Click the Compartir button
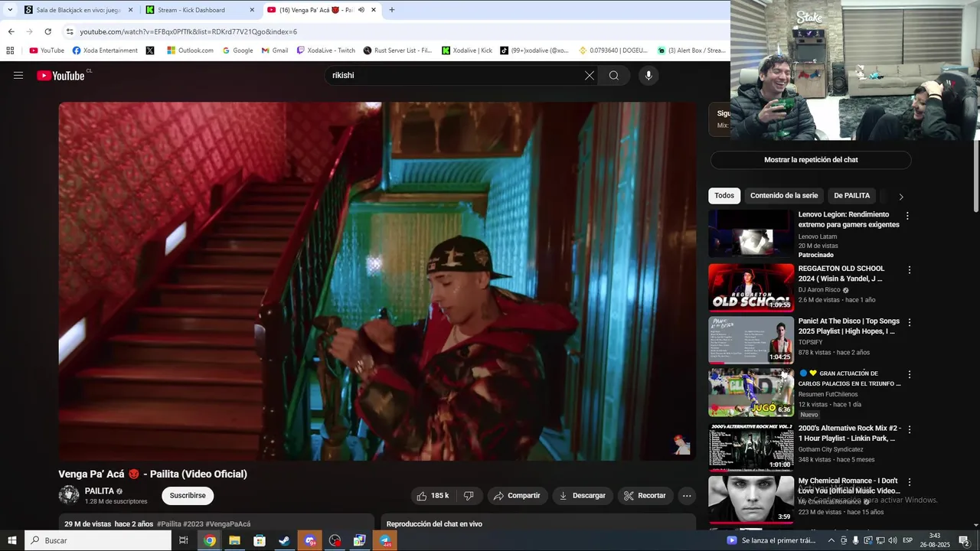 click(517, 495)
